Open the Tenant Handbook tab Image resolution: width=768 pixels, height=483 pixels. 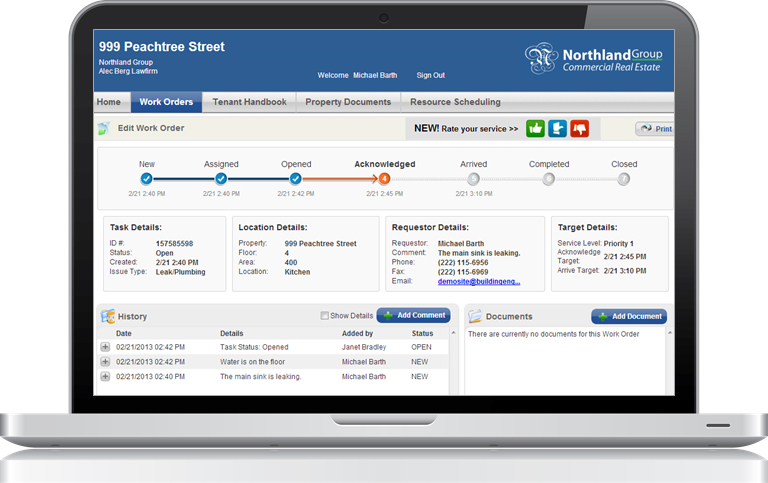tap(249, 102)
